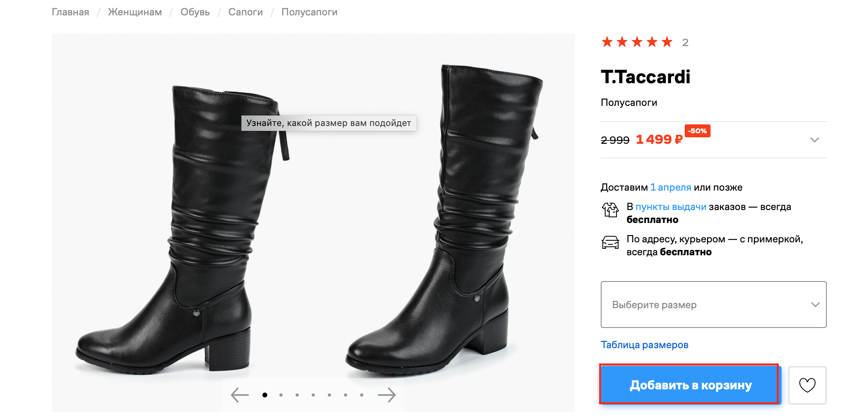Go to next product photo arrow

[x=387, y=395]
